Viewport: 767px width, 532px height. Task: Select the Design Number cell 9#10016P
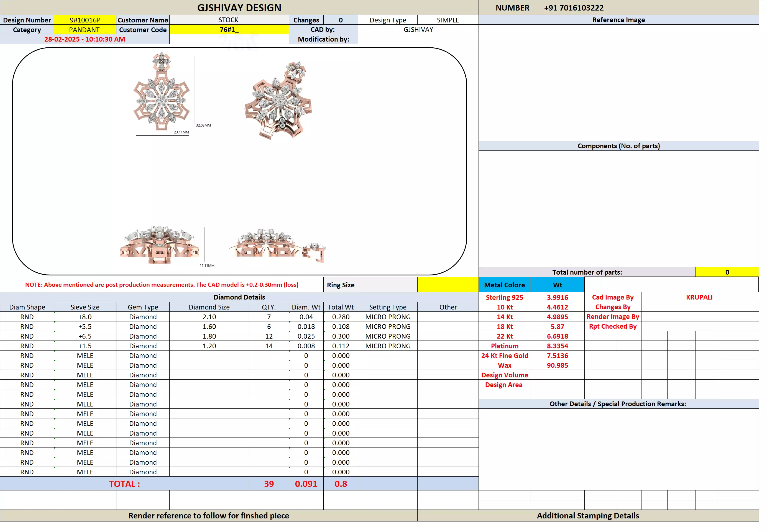coord(85,20)
